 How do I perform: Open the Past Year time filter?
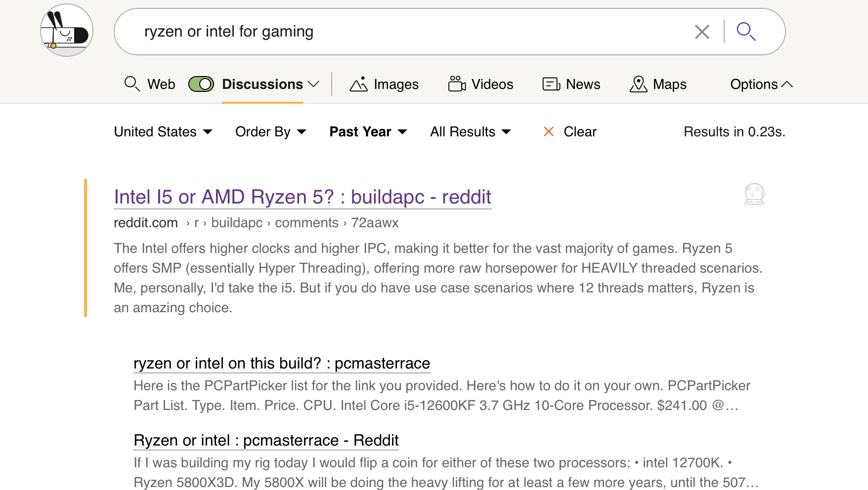[368, 132]
